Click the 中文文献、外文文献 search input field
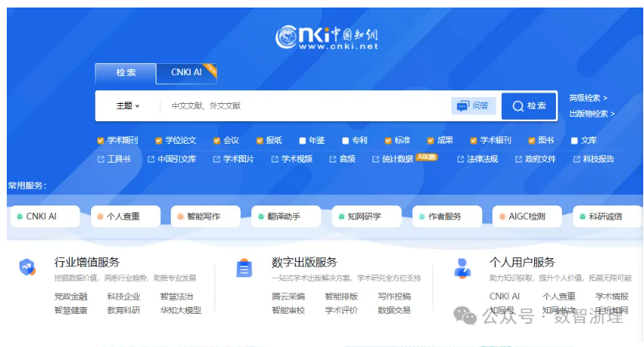 [x=301, y=106]
